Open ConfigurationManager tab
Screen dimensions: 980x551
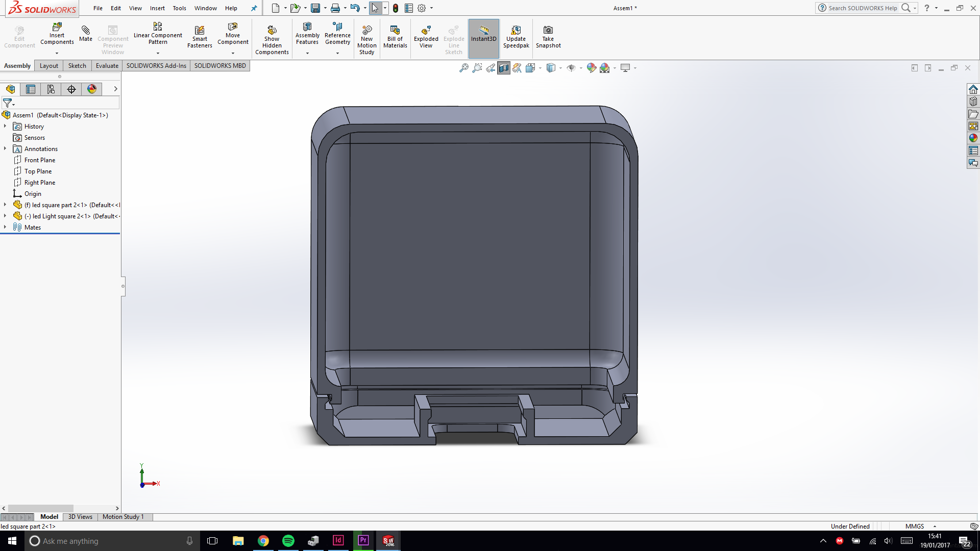[51, 89]
